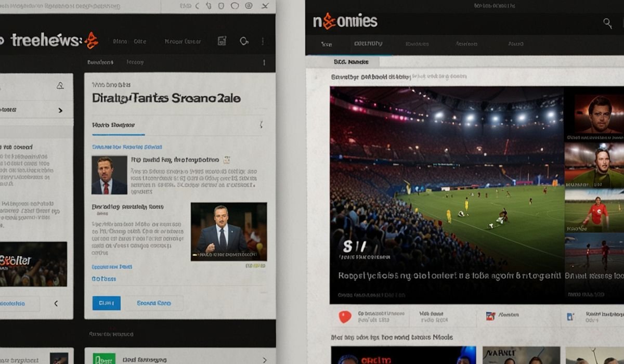
Task: Click the green badge icon in bottom card
Action: point(103,359)
